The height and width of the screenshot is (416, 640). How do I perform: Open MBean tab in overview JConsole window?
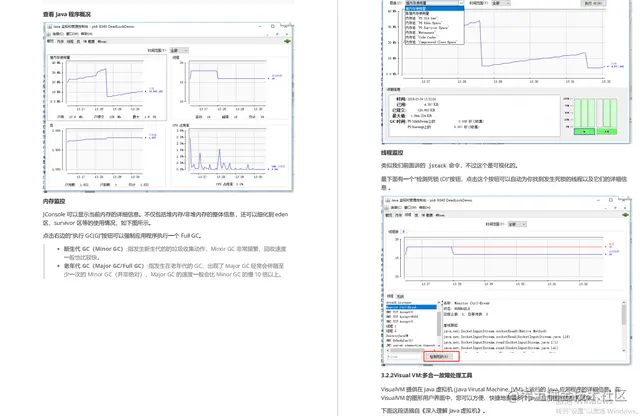coord(102,42)
